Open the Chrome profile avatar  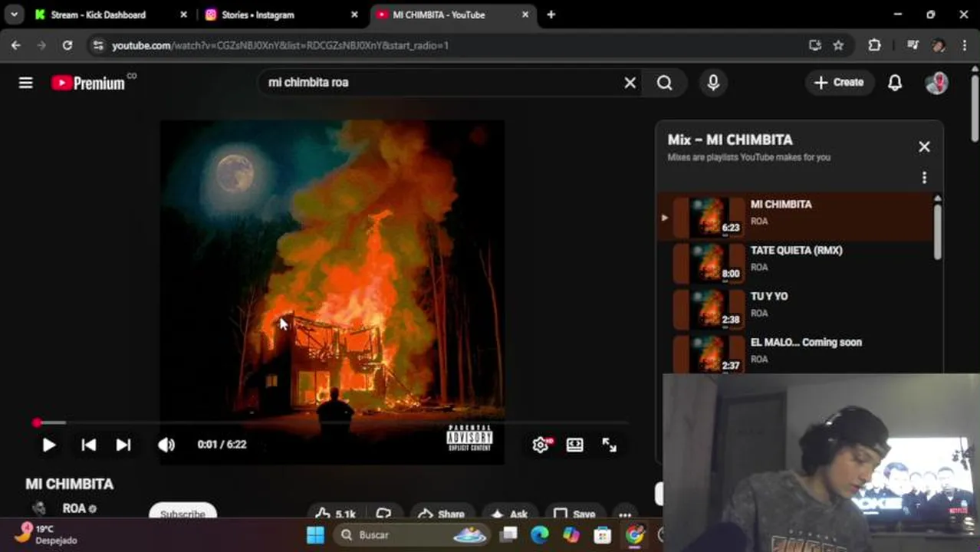tap(939, 45)
